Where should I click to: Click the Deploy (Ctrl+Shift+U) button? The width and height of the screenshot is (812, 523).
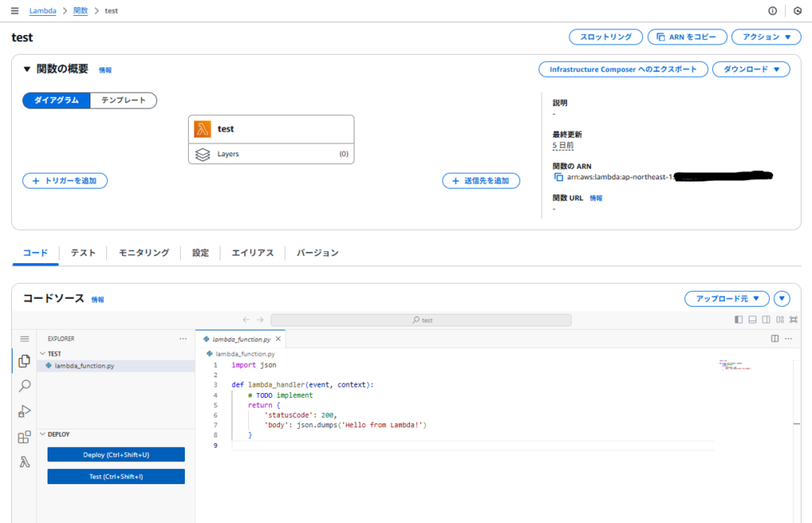[x=116, y=455]
